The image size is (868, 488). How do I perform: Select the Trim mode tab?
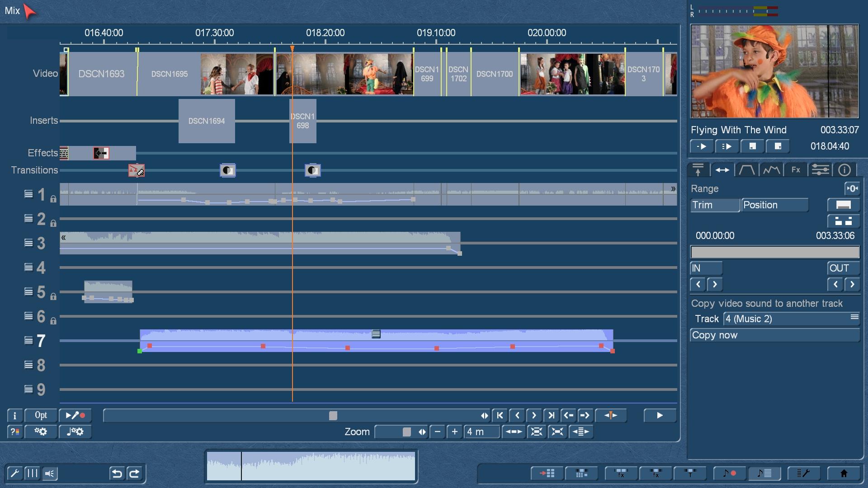click(x=715, y=205)
